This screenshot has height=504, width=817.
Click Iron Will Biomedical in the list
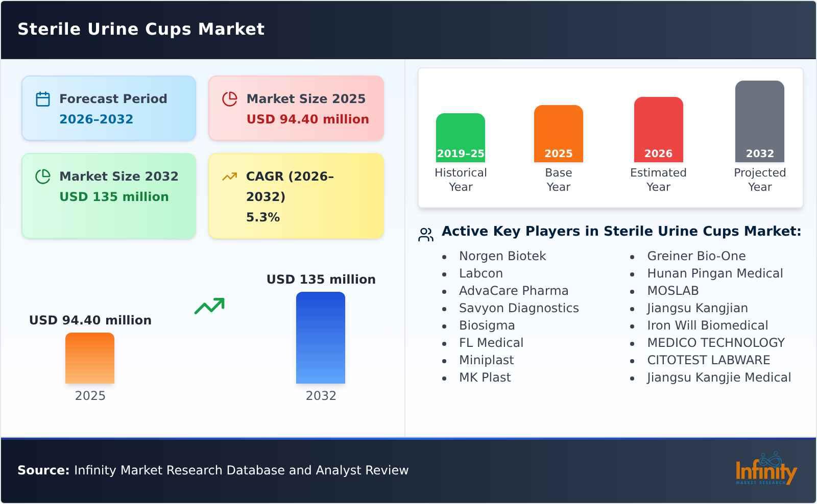tap(708, 325)
